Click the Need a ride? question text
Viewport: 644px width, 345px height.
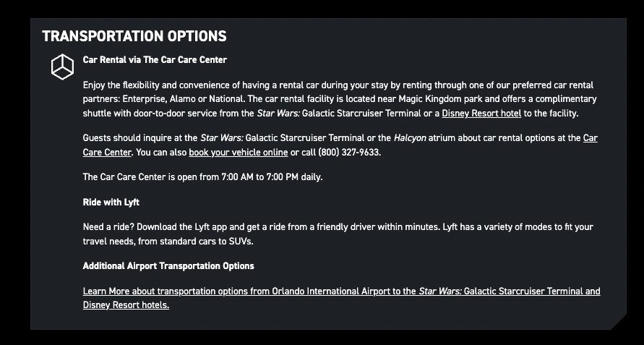[107, 227]
